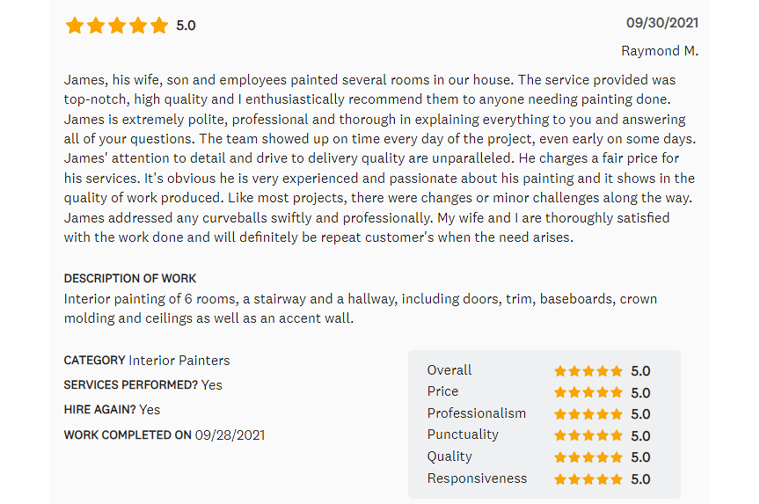Image resolution: width=759 pixels, height=504 pixels.
Task: Click the Description of Work heading
Action: click(130, 278)
